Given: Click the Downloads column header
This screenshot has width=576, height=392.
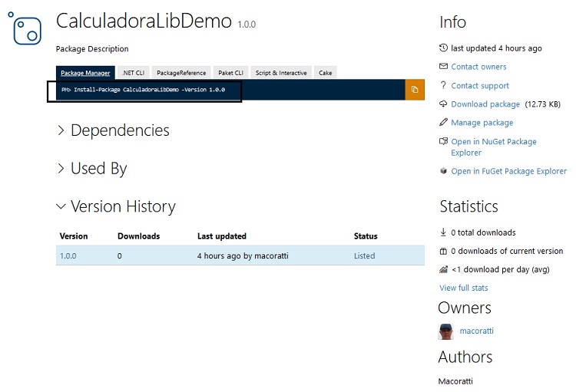Looking at the screenshot, I should (138, 236).
